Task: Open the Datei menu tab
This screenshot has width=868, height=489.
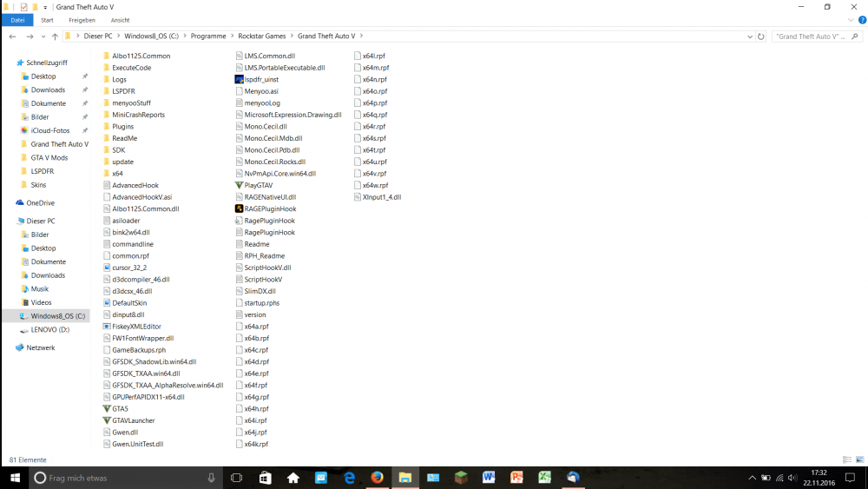Action: (17, 20)
